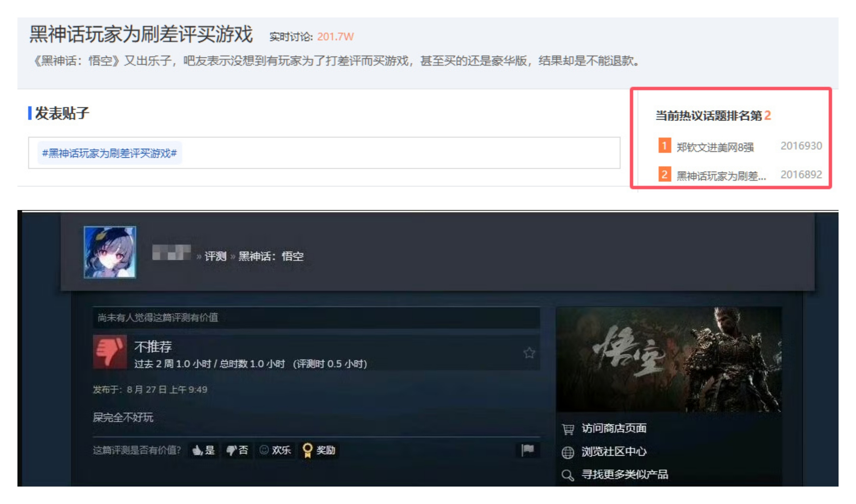This screenshot has height=504, width=856.
Task: Click the 尚未有人觉得这篇评测有价值 notice
Action: 158,317
